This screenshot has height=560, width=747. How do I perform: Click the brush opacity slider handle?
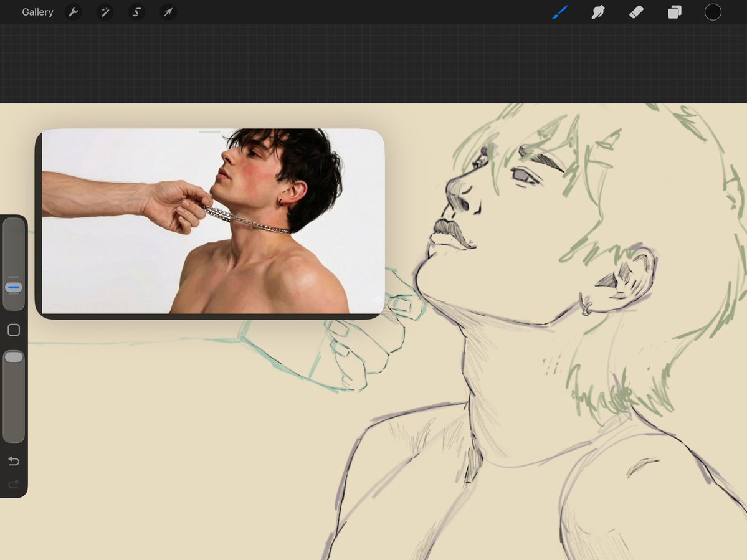[14, 357]
